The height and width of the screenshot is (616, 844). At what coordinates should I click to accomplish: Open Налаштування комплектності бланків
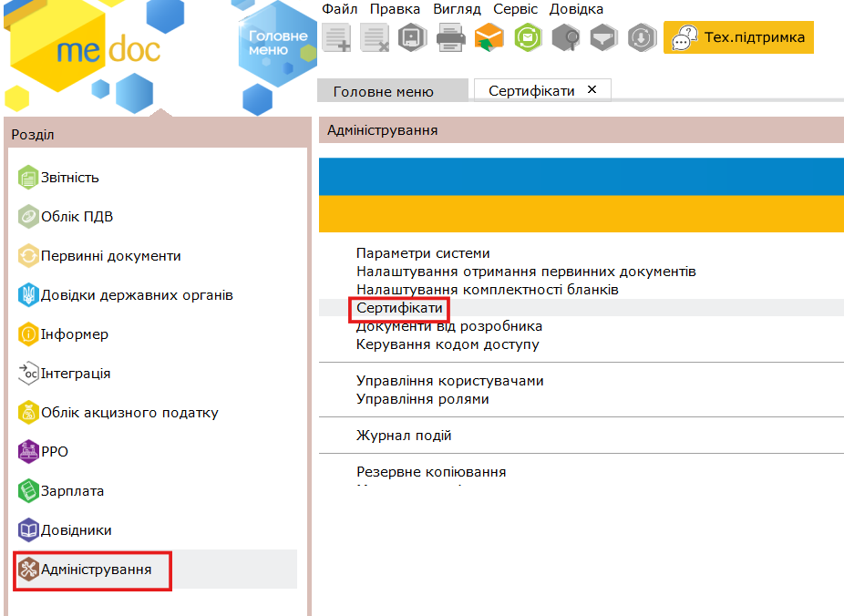(487, 290)
